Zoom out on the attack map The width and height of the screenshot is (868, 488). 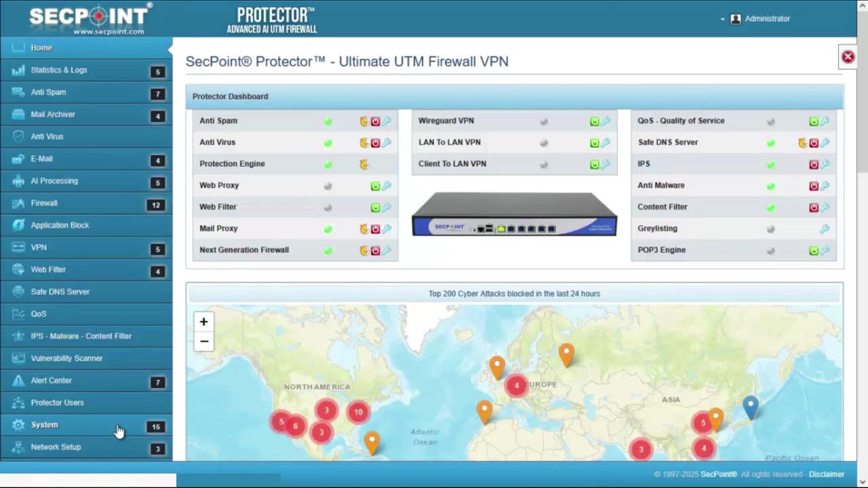tap(203, 342)
